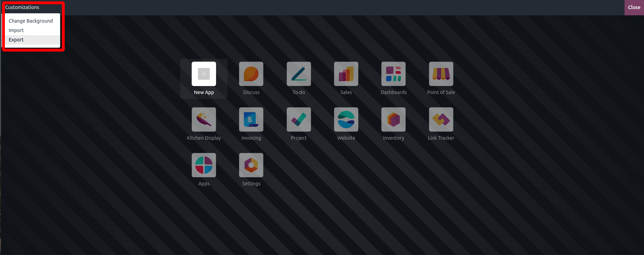
Task: Launch the To-do app icon
Action: pyautogui.click(x=299, y=74)
